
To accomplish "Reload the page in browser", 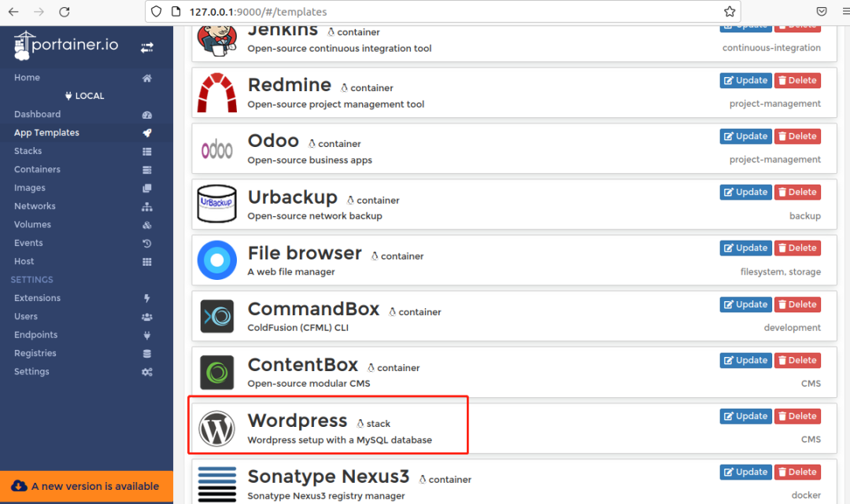I will pyautogui.click(x=64, y=12).
